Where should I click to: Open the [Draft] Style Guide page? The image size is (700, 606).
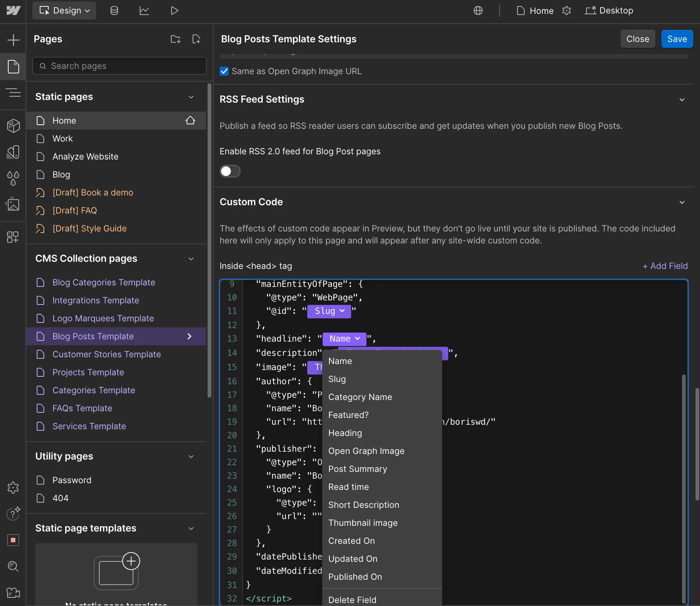pyautogui.click(x=116, y=228)
